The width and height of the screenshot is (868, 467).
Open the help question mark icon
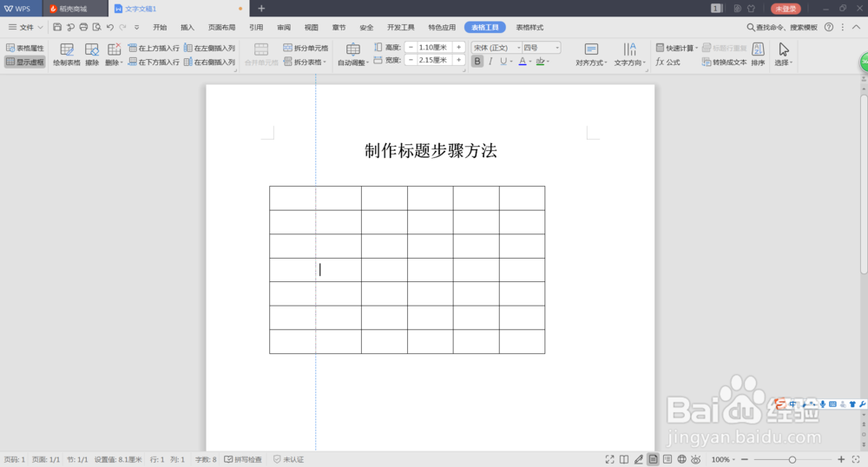pos(829,27)
